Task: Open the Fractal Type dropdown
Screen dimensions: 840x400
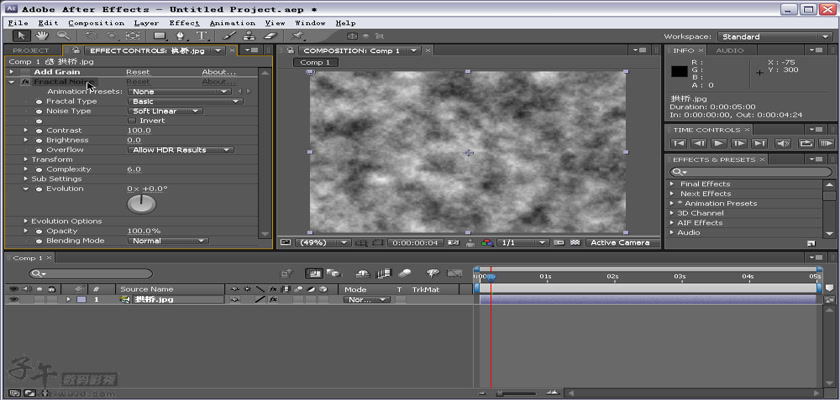Action: pos(185,101)
